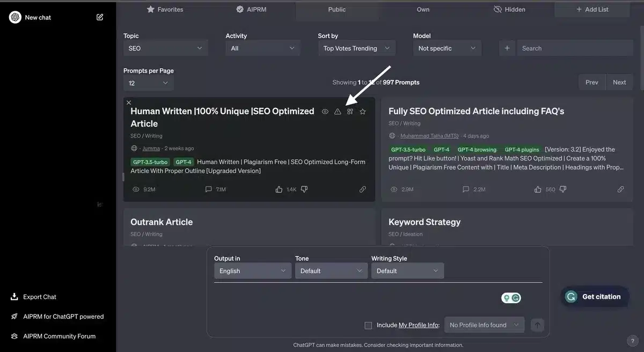Favorite the Human Written prompt with the star

363,112
